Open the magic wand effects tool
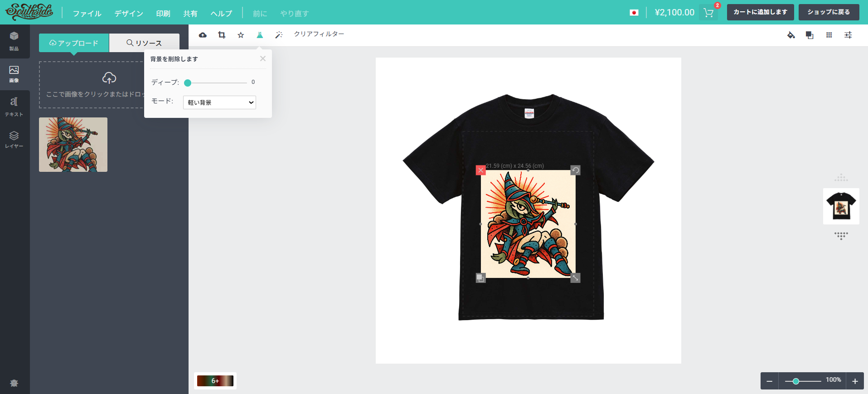 tap(279, 35)
